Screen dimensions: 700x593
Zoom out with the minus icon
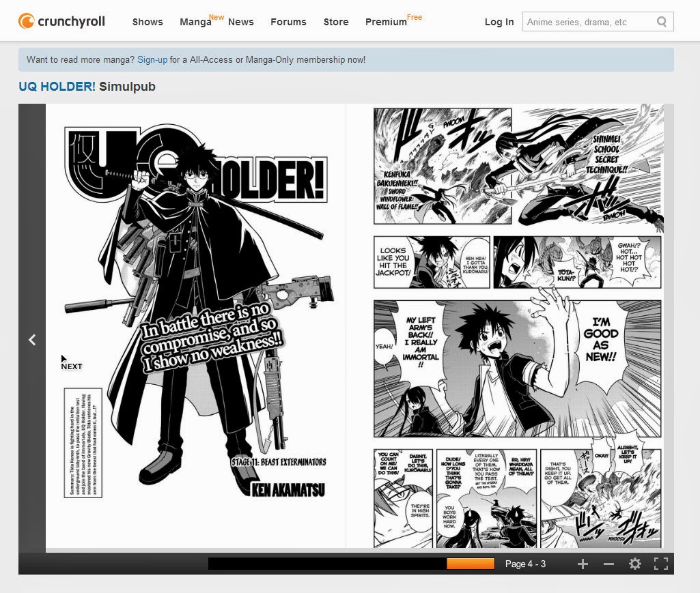click(x=608, y=564)
